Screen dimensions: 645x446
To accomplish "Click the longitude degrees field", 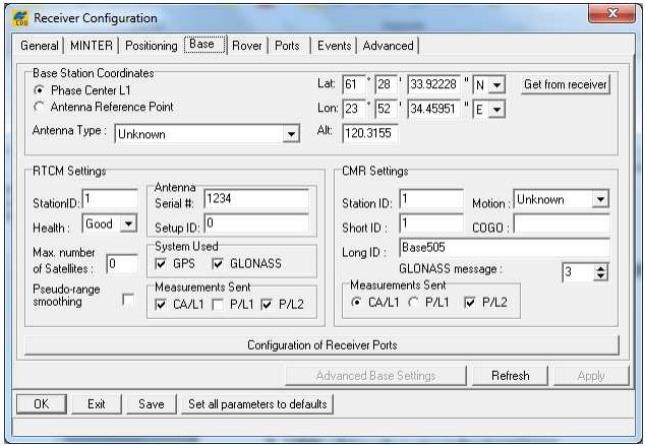I will coord(354,109).
